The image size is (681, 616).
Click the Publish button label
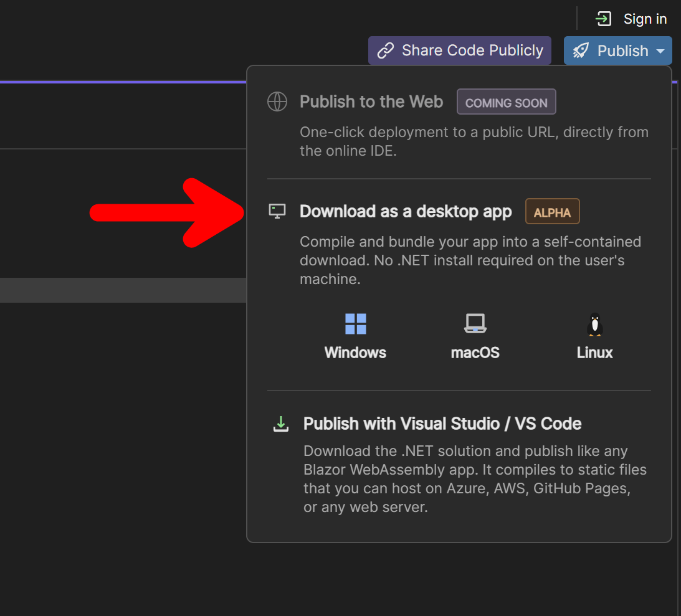[x=622, y=51]
